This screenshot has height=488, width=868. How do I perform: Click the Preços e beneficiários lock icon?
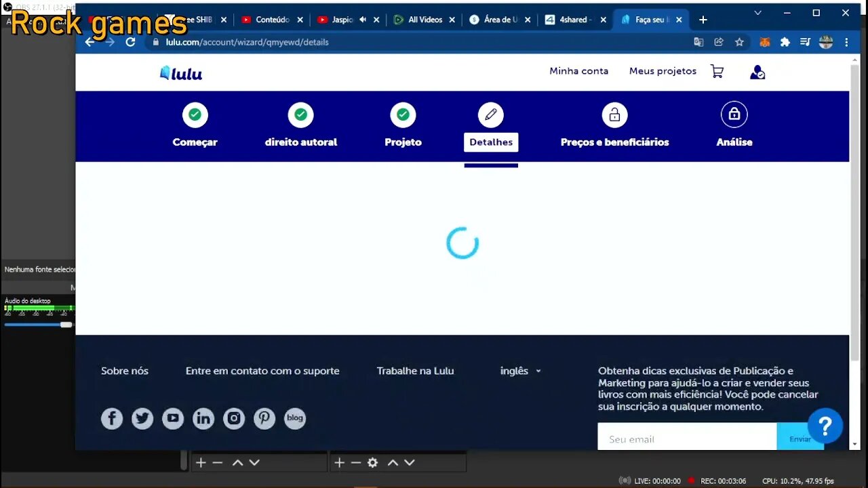pyautogui.click(x=614, y=115)
